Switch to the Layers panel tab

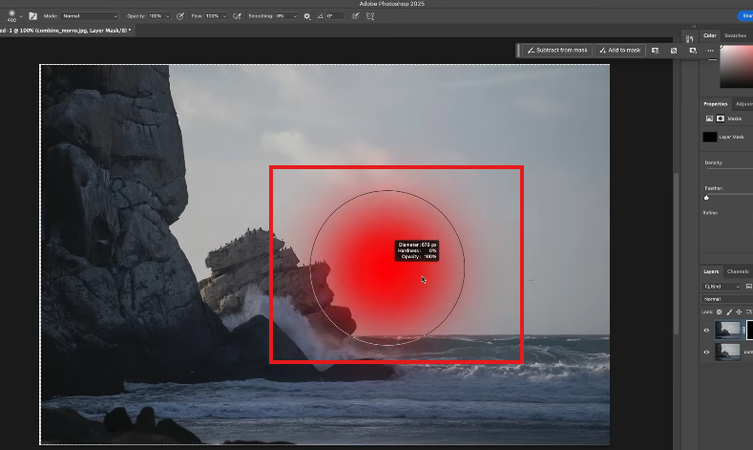point(711,271)
